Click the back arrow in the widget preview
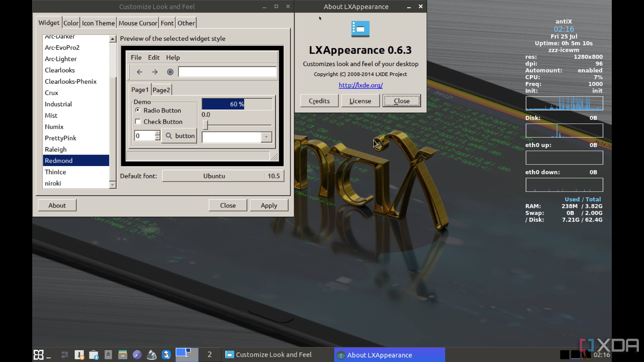 click(139, 72)
